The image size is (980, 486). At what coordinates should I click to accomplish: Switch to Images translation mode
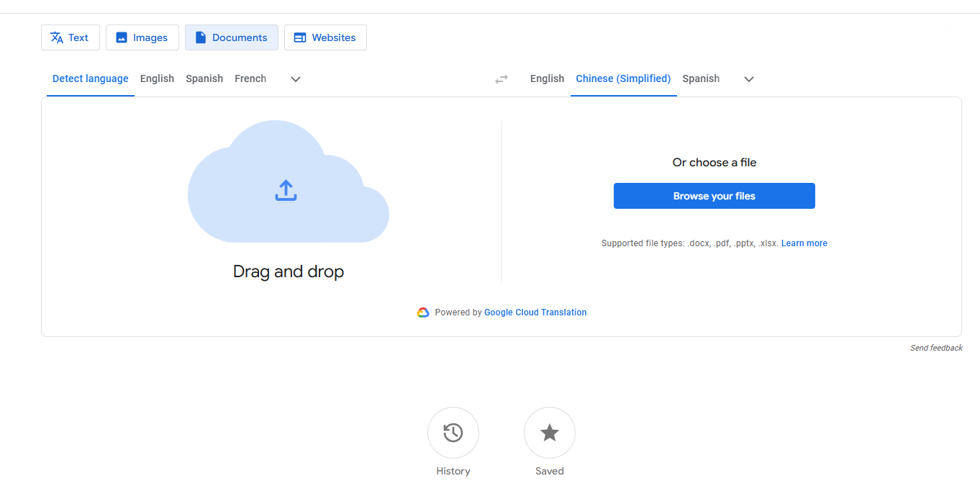pos(142,37)
